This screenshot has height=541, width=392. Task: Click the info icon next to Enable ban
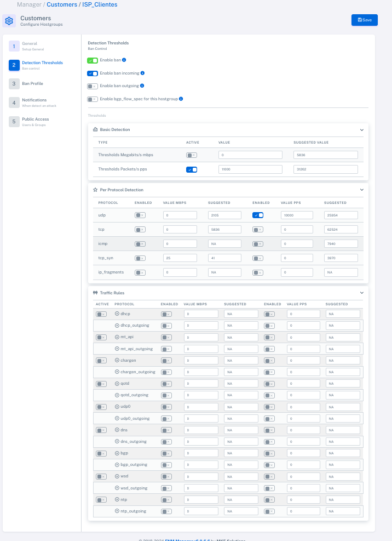[x=124, y=60]
